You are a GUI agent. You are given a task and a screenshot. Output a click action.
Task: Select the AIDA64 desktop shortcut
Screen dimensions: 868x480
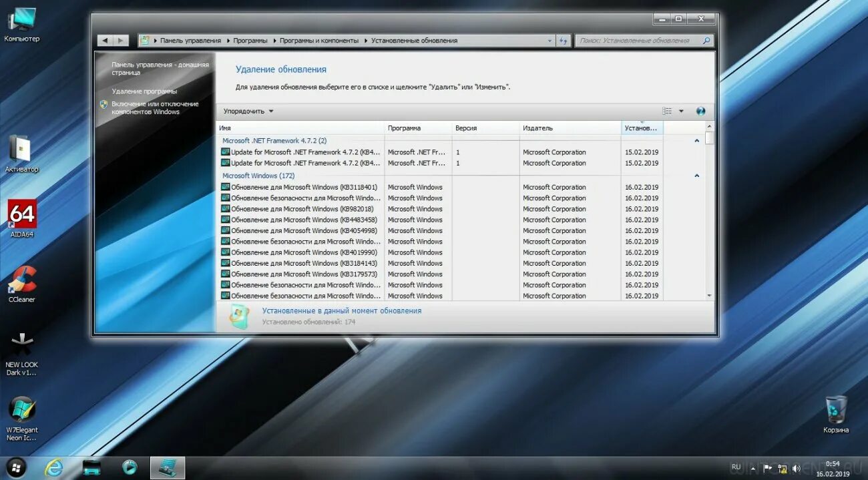point(22,218)
